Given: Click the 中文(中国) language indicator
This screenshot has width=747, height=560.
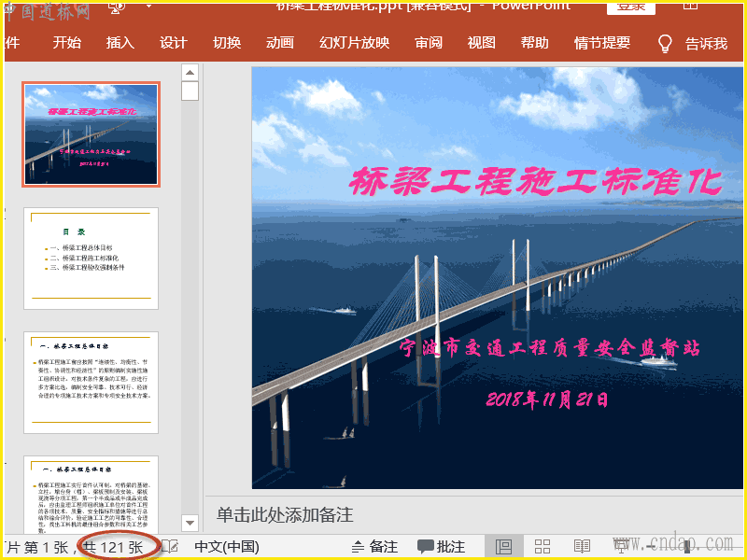Looking at the screenshot, I should (227, 547).
